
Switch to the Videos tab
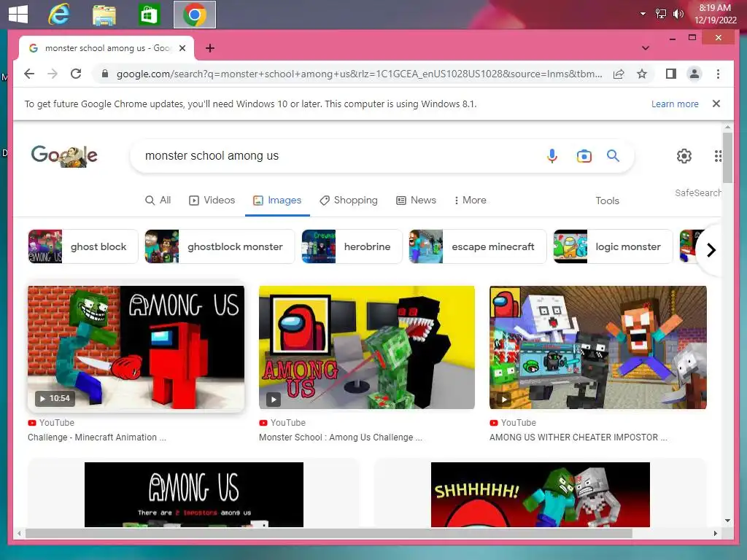pos(212,201)
